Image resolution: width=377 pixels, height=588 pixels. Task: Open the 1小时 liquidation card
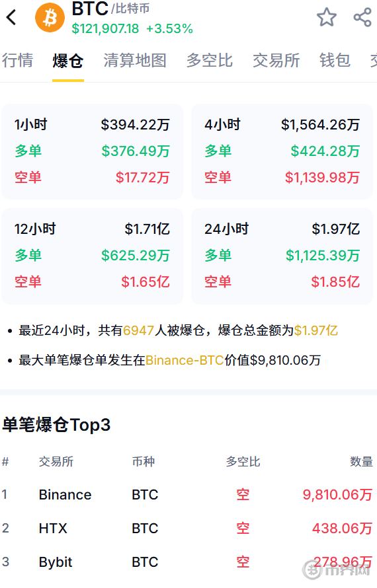[93, 151]
